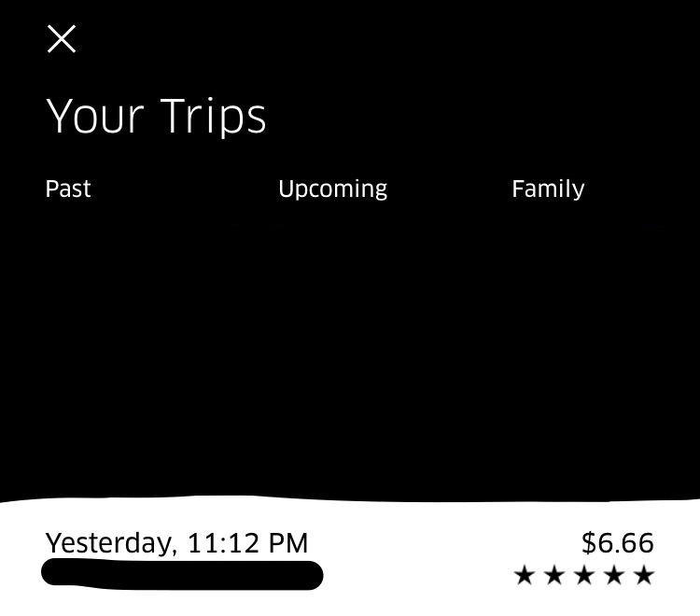The height and width of the screenshot is (616, 700).
Task: Close the Your Trips screen
Action: point(62,39)
